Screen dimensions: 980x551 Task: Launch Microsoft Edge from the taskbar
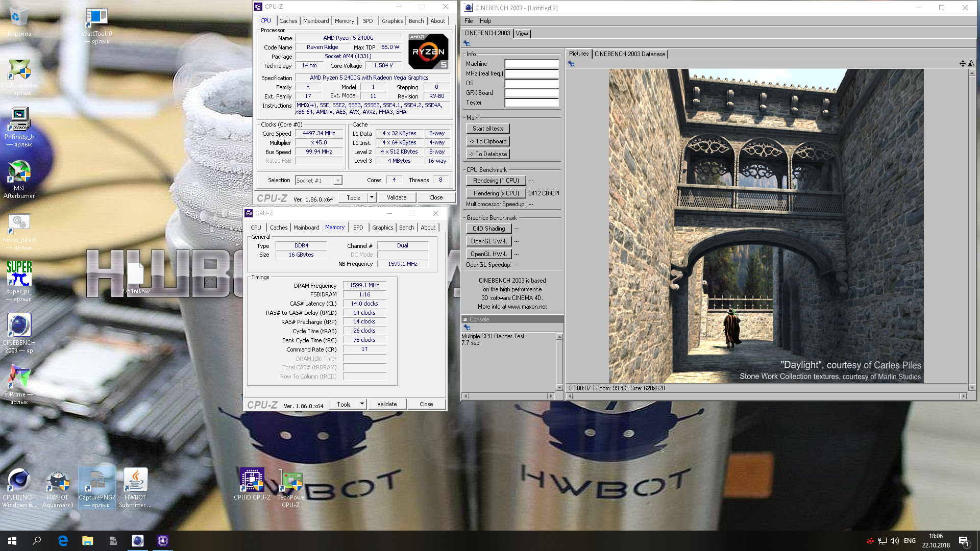(x=63, y=541)
